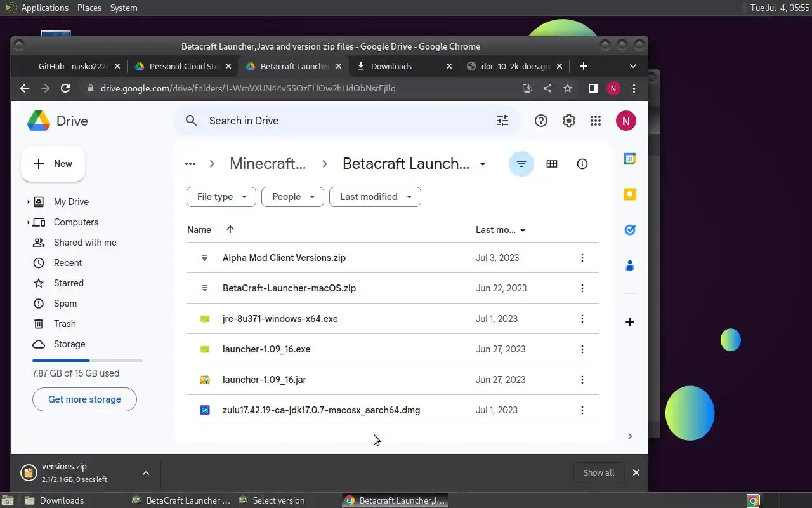The image size is (812, 508).
Task: Open more actions for zulu17 macosx dmg file
Action: pyautogui.click(x=582, y=410)
